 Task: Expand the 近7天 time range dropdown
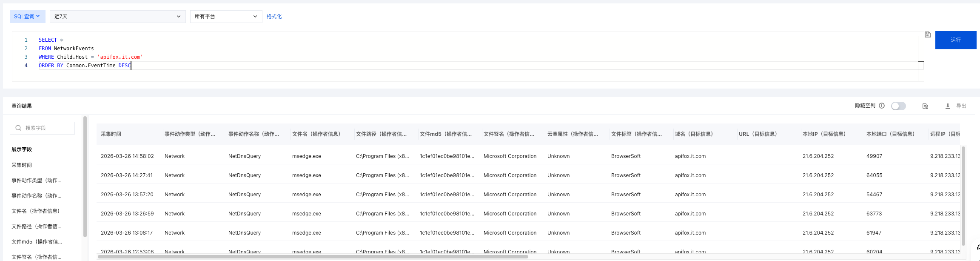click(117, 17)
